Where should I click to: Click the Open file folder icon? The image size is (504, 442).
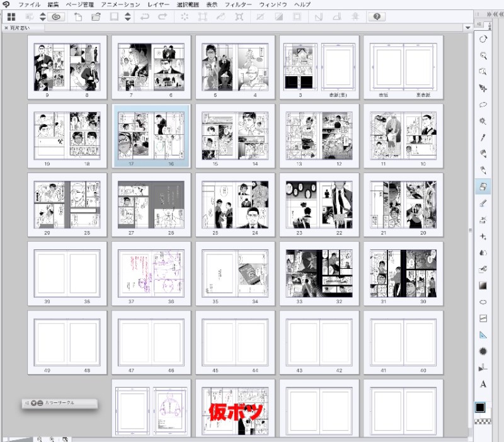coord(96,17)
